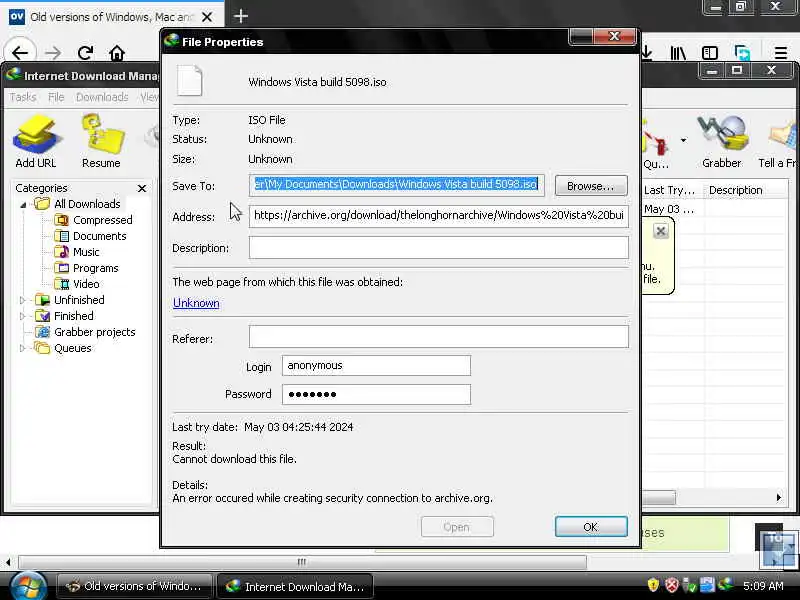Toggle the browser sidebar icon

[710, 53]
